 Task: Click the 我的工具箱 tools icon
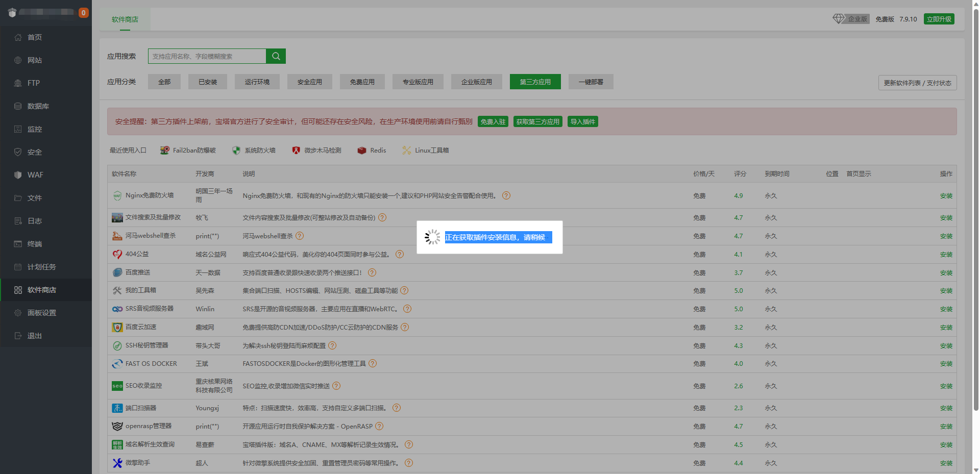[x=117, y=290]
